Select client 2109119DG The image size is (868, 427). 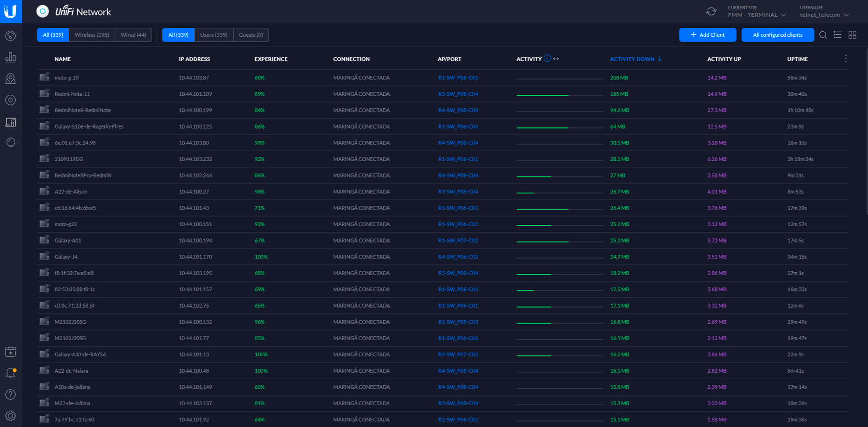pos(69,159)
